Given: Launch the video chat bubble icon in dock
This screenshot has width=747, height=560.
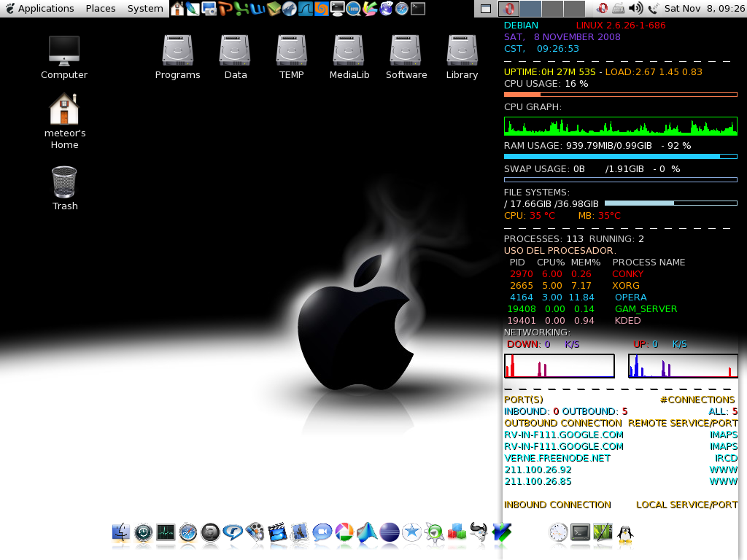Looking at the screenshot, I should pos(322,532).
